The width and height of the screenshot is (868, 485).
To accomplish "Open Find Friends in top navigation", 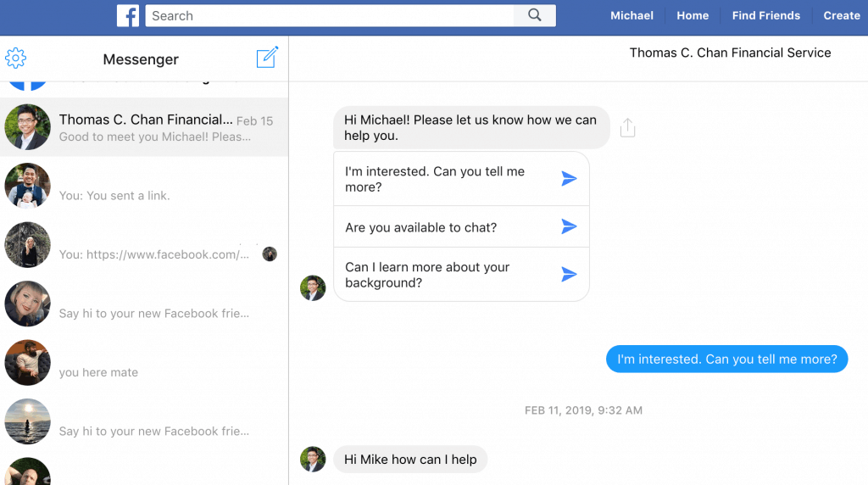I will [766, 15].
